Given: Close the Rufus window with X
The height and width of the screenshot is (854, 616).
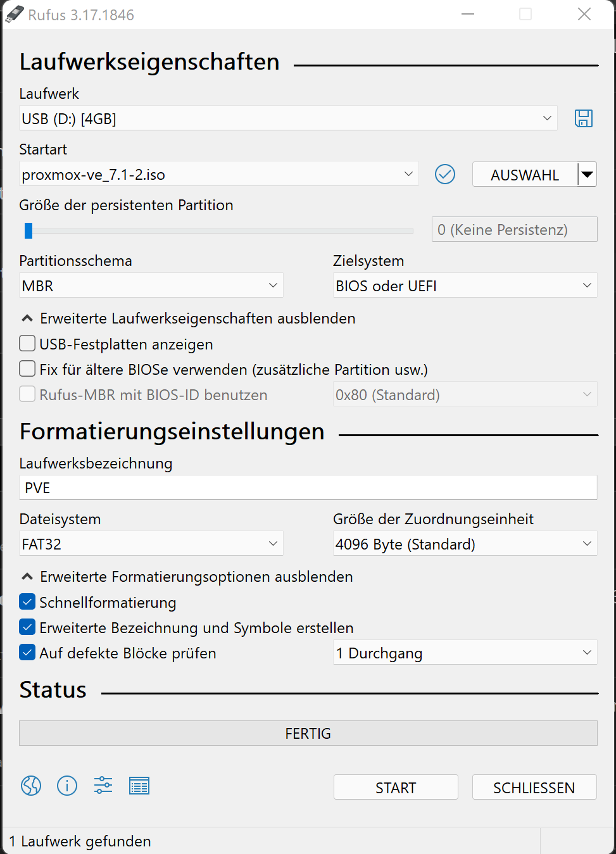Looking at the screenshot, I should (x=584, y=14).
